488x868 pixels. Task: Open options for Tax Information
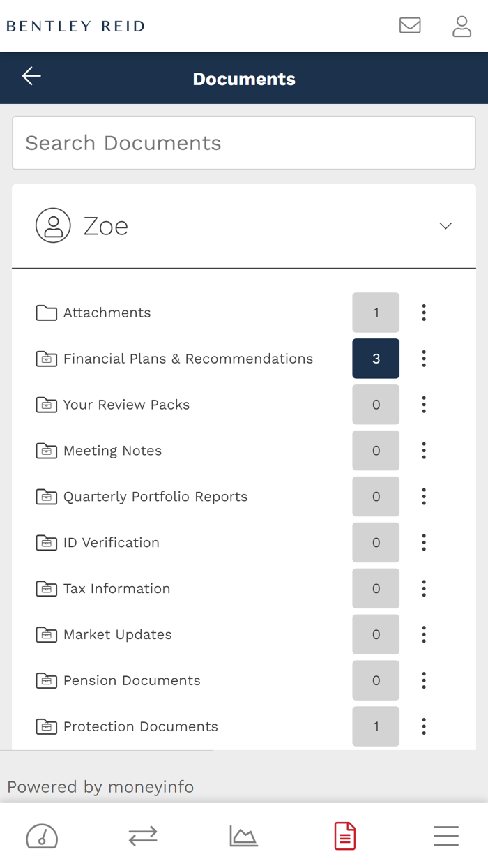pyautogui.click(x=424, y=588)
